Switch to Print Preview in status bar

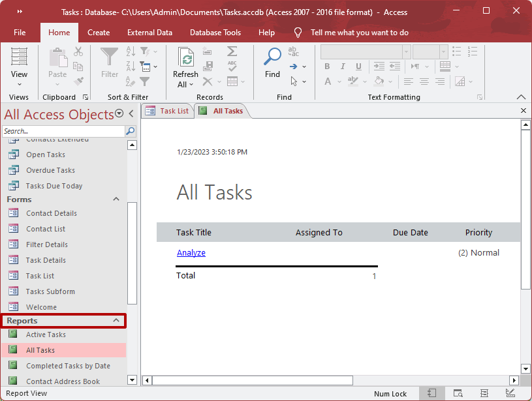point(458,393)
